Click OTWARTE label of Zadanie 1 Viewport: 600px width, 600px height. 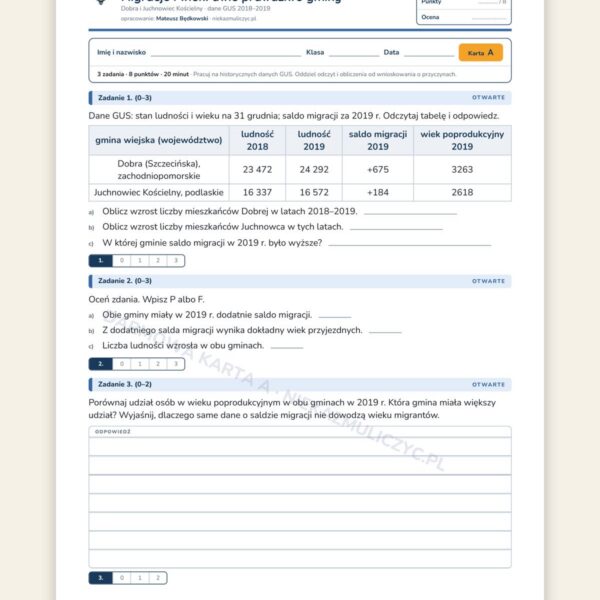tap(488, 98)
